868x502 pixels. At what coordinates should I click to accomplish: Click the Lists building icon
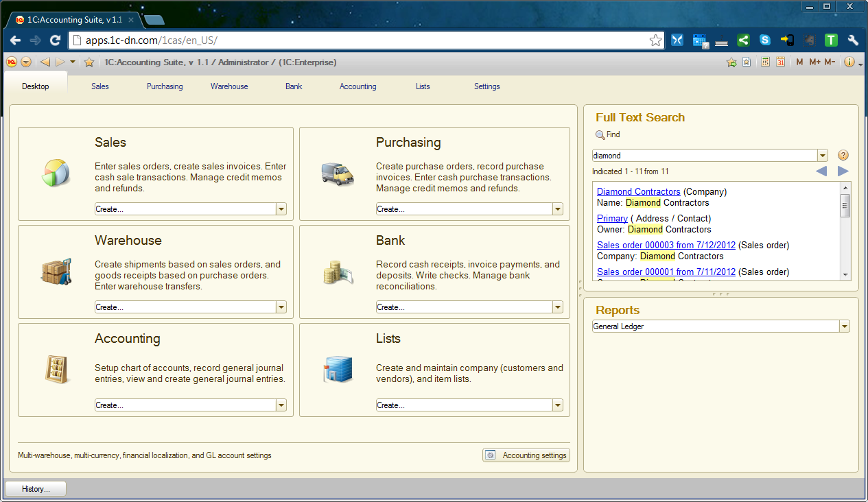(x=338, y=370)
